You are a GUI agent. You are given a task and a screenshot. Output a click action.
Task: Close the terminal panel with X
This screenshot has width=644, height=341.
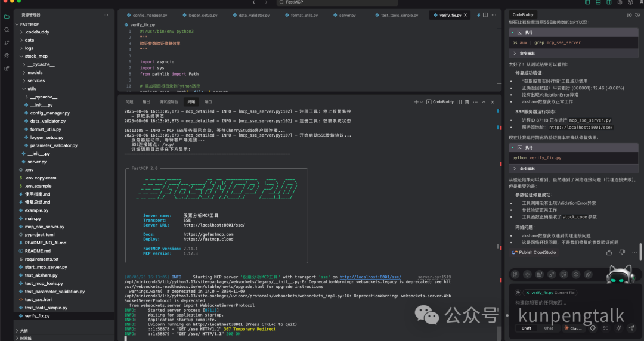click(x=493, y=102)
